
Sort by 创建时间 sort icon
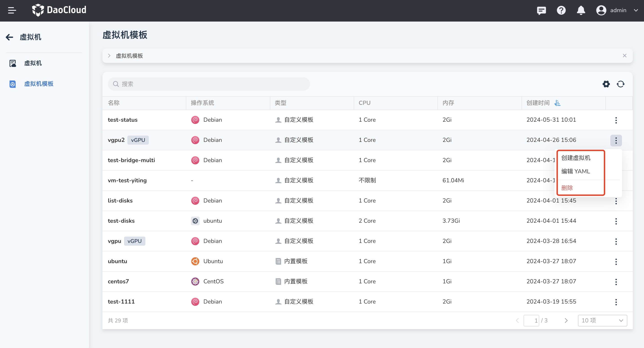(557, 103)
